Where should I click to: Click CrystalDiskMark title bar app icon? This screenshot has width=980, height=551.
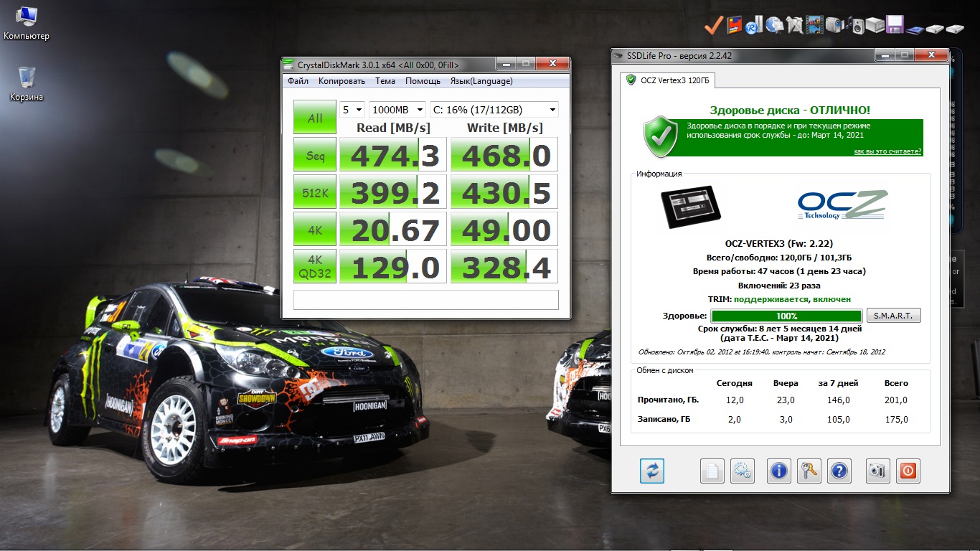coord(289,65)
